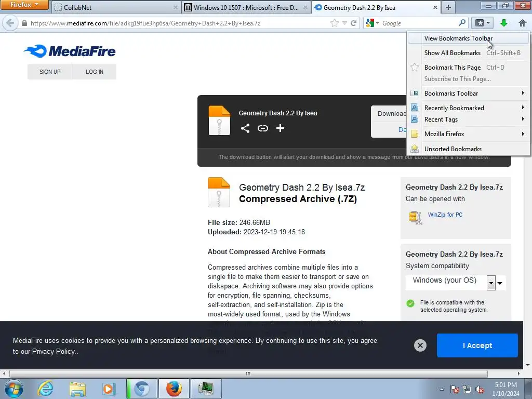Click the horizontal scrollbar right arrow
Viewport: 532px width, 399px height.
(x=518, y=374)
